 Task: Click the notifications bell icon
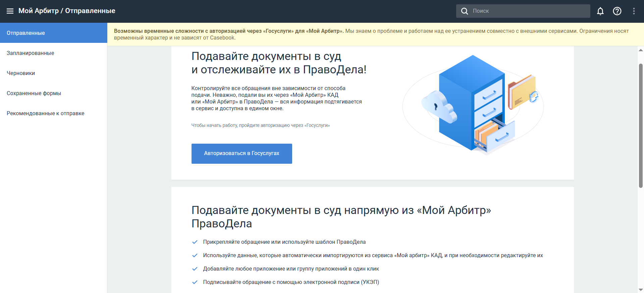pyautogui.click(x=600, y=11)
